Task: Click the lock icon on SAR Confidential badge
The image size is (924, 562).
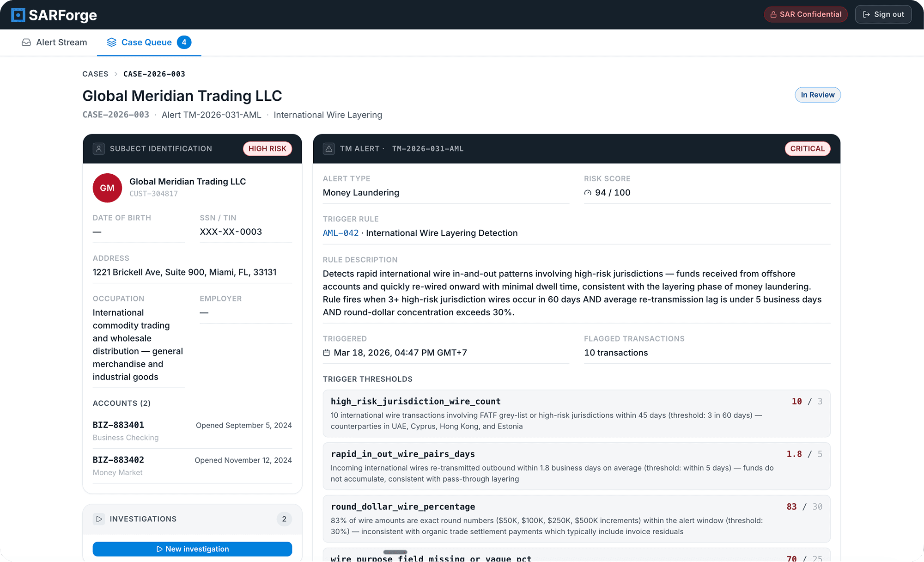Action: tap(773, 14)
